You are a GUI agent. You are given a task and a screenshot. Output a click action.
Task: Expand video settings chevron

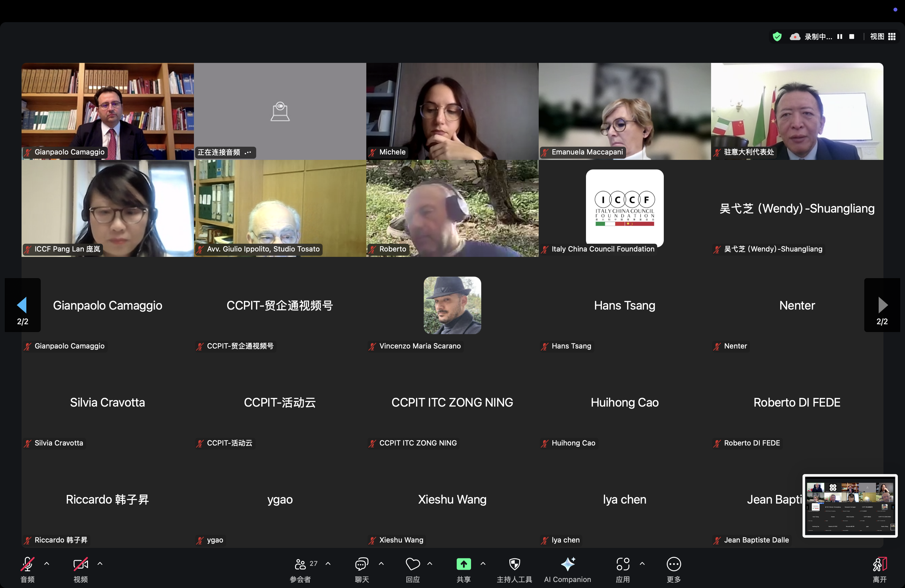(100, 563)
